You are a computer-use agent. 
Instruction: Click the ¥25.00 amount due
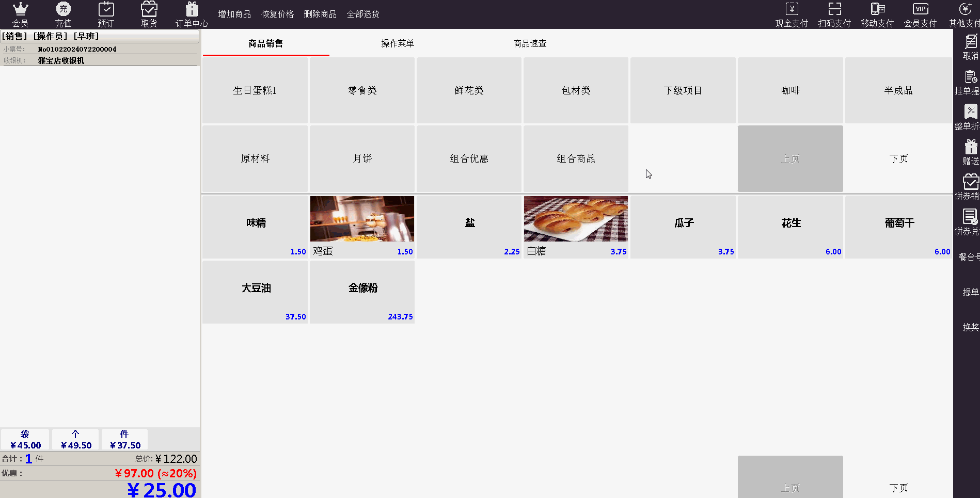pos(162,490)
